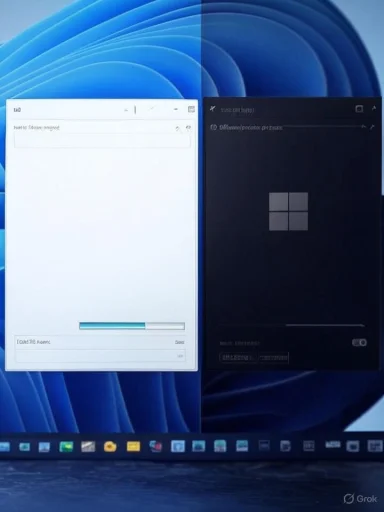Click the square icon in dark window's title bar
This screenshot has width=384, height=512.
(x=359, y=109)
